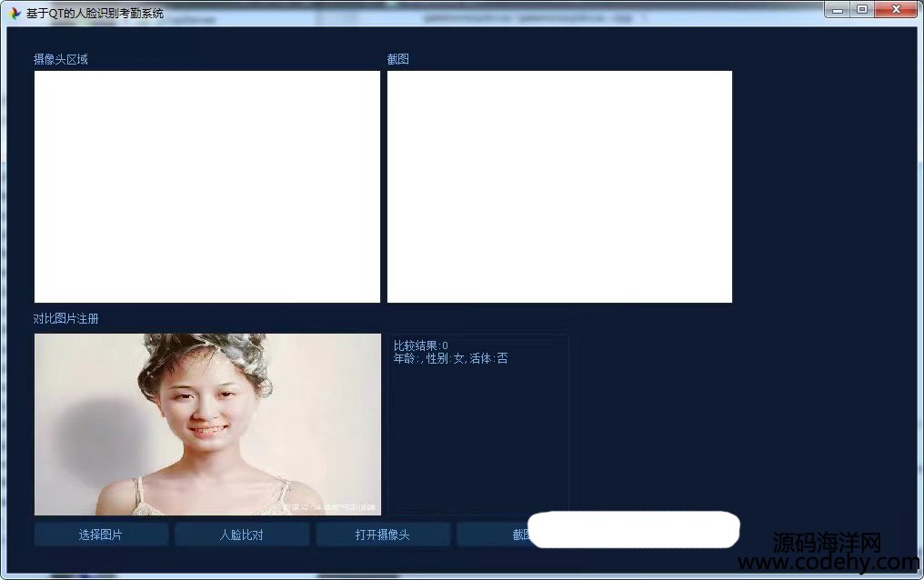Click the www.codehy.com URL text
The image size is (924, 580).
(x=829, y=564)
